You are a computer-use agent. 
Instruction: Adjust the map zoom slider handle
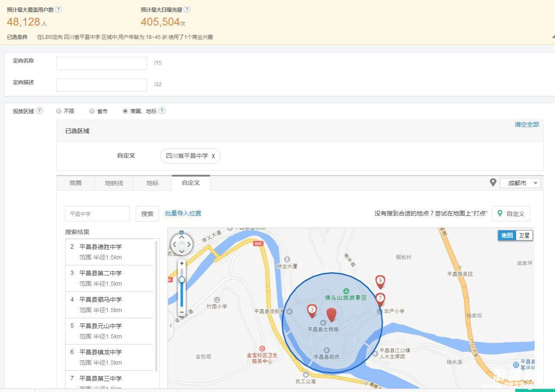click(182, 280)
